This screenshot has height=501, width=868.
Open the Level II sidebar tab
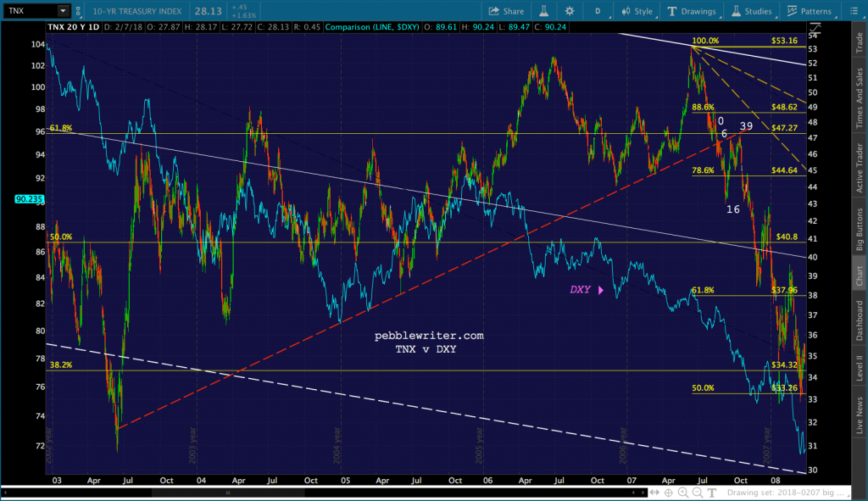[x=860, y=368]
